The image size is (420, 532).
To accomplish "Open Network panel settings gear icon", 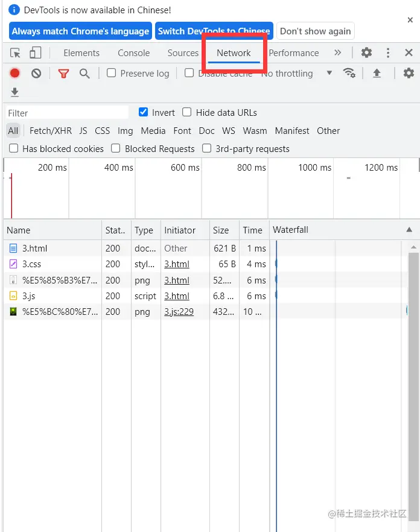I will [409, 73].
